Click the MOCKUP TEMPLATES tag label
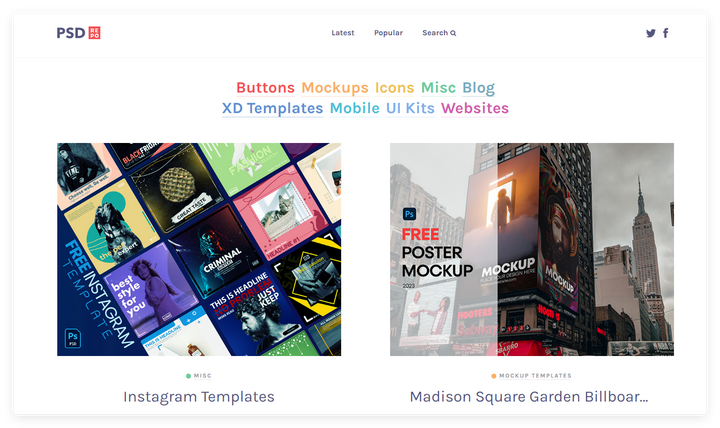 [x=535, y=376]
